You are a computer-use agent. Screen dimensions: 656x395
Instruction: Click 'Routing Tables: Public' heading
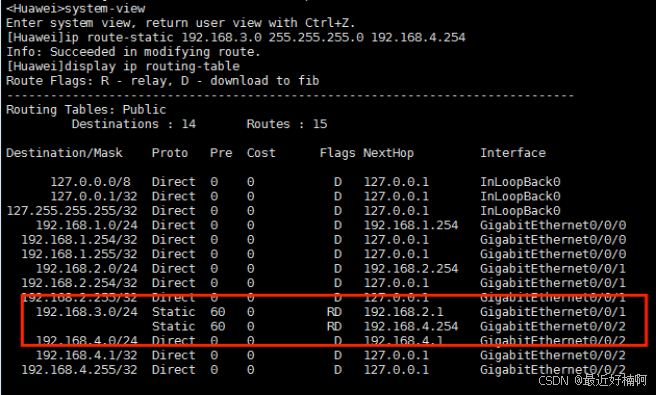(86, 110)
